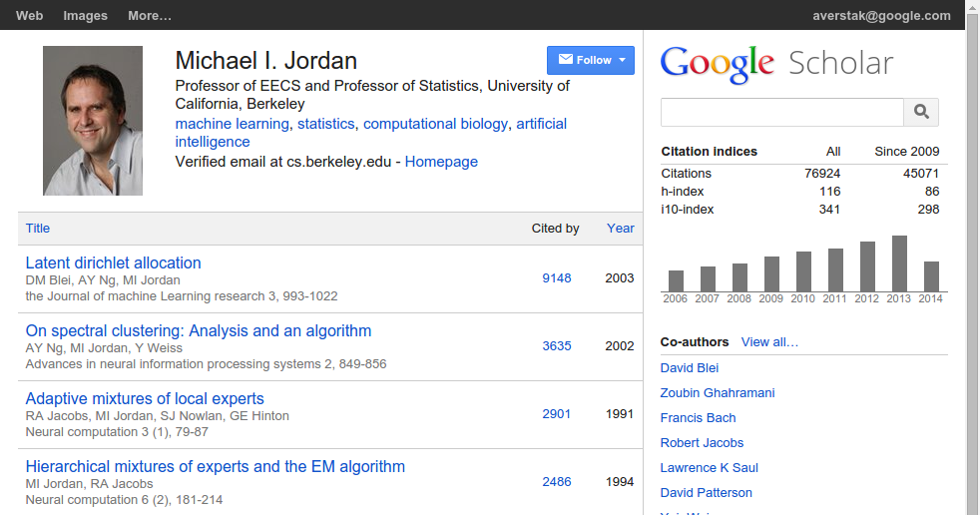The width and height of the screenshot is (980, 515).
Task: Open the computational biology interest link
Action: point(436,124)
